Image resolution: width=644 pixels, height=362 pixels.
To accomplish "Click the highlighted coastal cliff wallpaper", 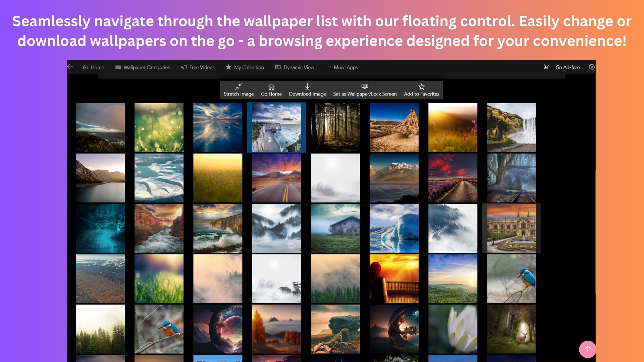I will tap(276, 127).
